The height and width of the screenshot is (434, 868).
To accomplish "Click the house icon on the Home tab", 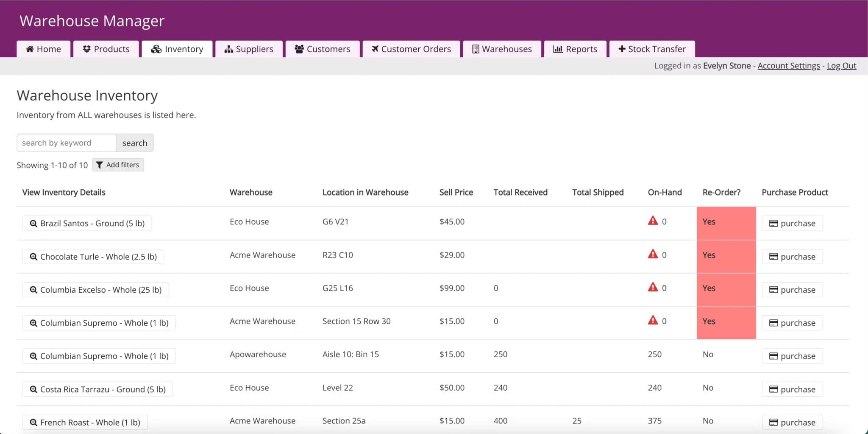I will coord(30,49).
